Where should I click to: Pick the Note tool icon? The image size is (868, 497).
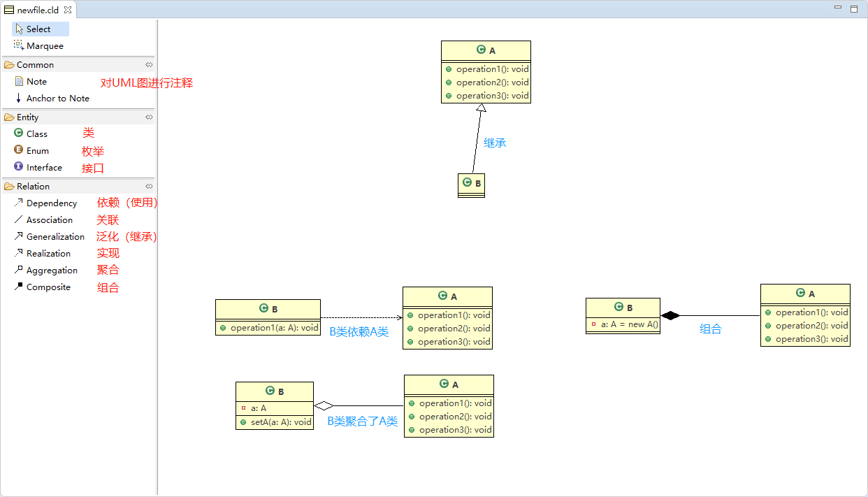tap(19, 81)
